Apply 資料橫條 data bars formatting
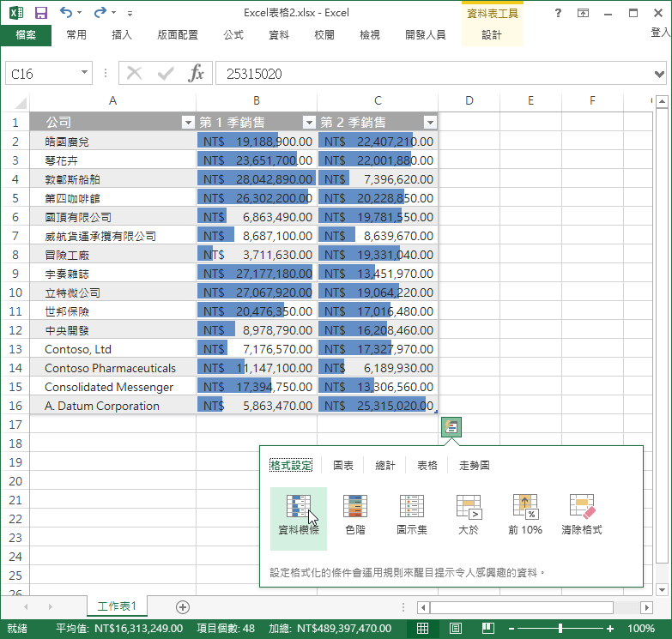This screenshot has height=639, width=672. pos(299,518)
